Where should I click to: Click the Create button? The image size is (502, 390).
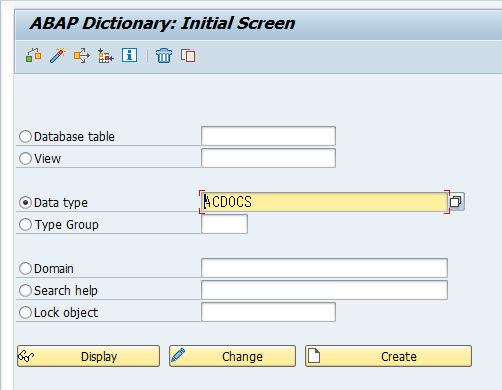[388, 356]
